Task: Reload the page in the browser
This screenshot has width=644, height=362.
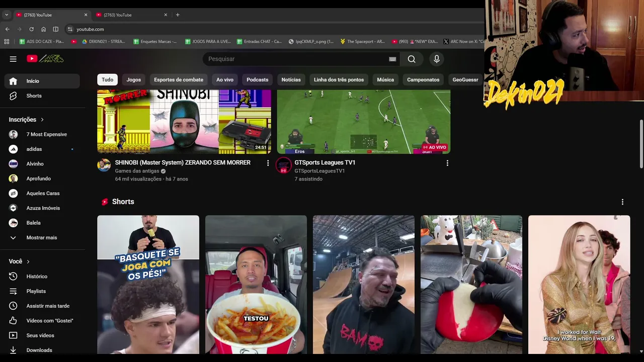Action: [31, 29]
